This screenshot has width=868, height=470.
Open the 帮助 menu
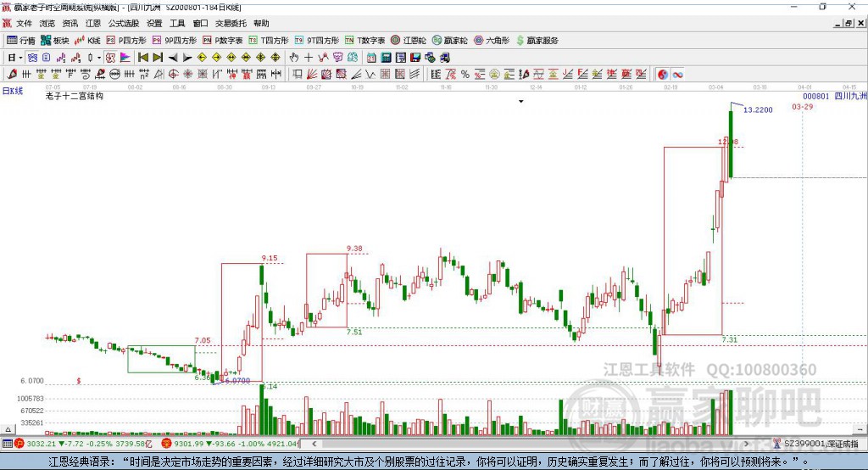point(261,23)
